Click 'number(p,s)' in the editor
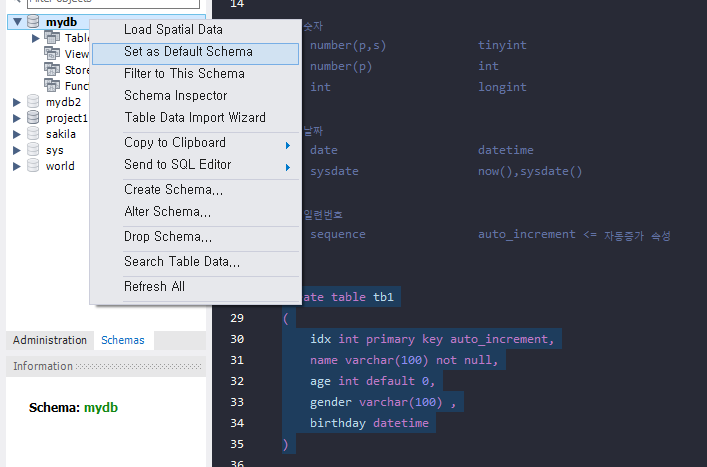Screen dimensions: 707x467 [x=348, y=46]
